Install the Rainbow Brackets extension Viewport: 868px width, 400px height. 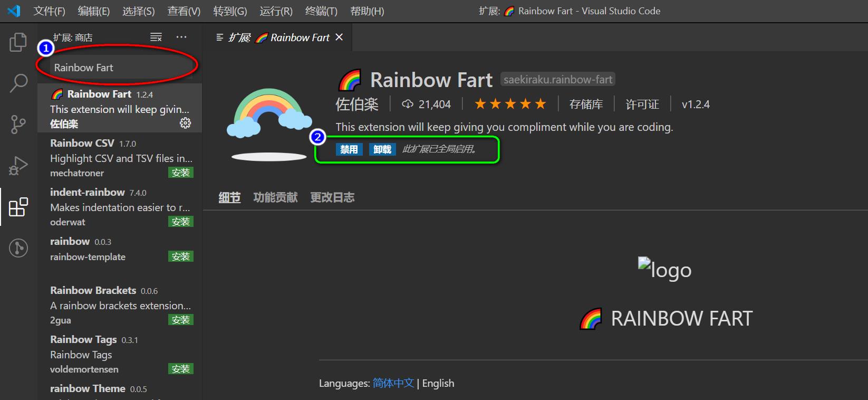point(181,320)
